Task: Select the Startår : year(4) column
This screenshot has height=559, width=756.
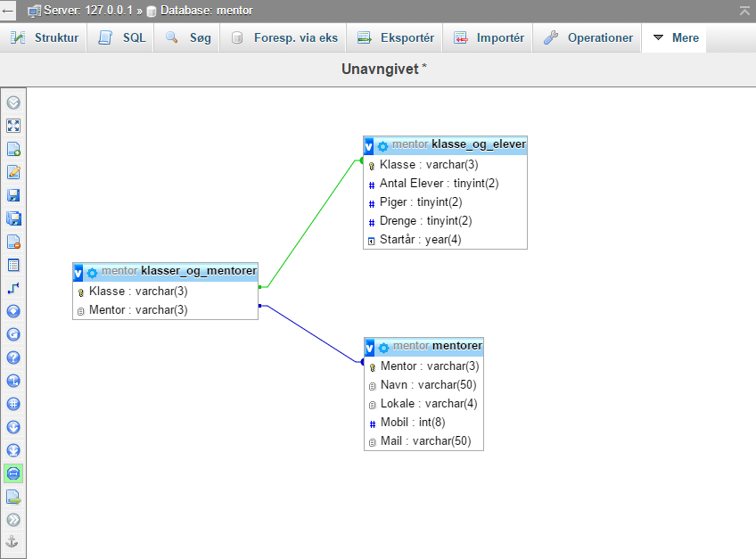Action: click(445, 240)
